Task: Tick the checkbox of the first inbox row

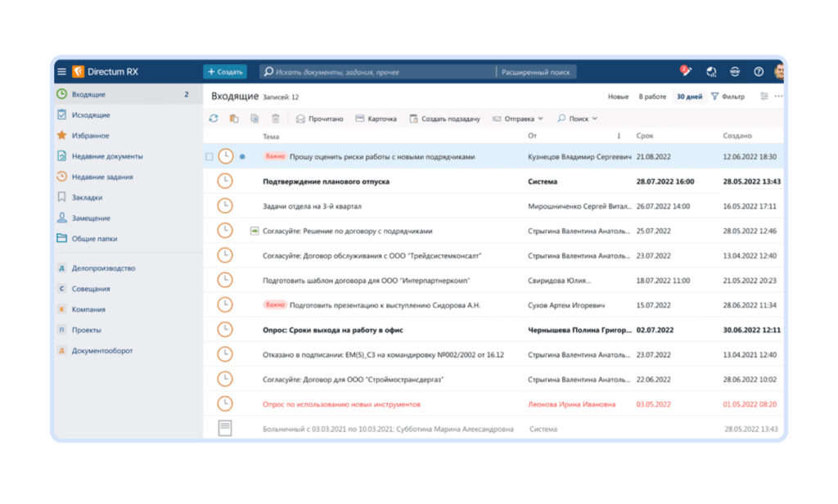Action: click(x=209, y=154)
